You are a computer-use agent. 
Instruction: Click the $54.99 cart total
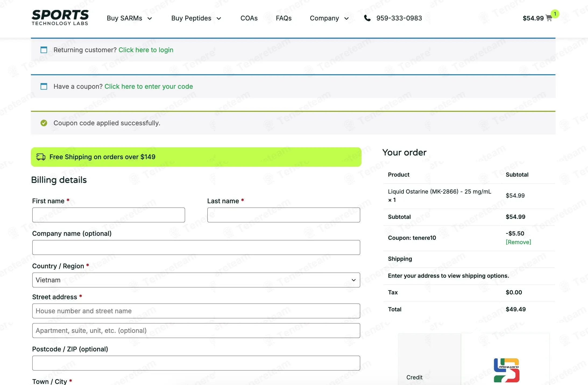coord(533,18)
